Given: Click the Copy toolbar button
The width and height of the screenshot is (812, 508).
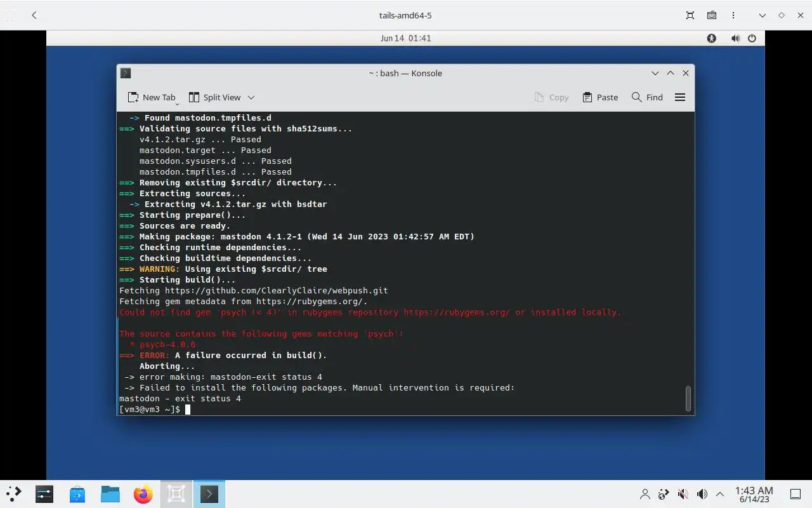Looking at the screenshot, I should (x=551, y=97).
